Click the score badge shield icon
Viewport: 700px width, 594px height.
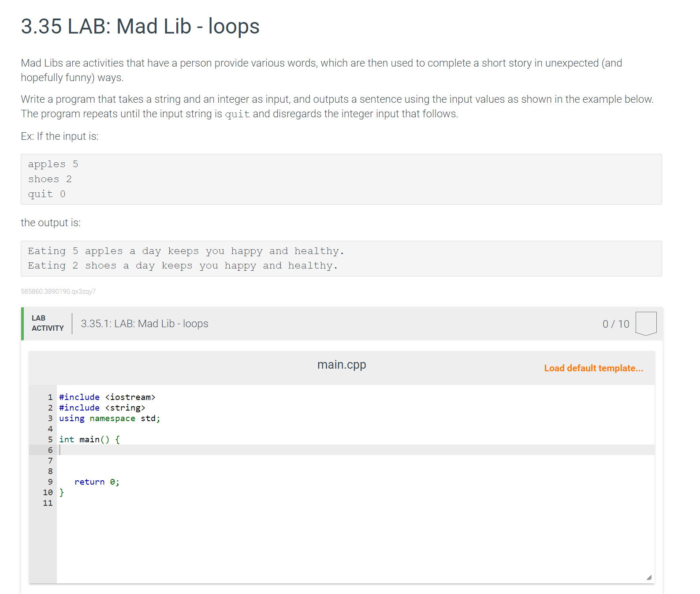pos(646,324)
